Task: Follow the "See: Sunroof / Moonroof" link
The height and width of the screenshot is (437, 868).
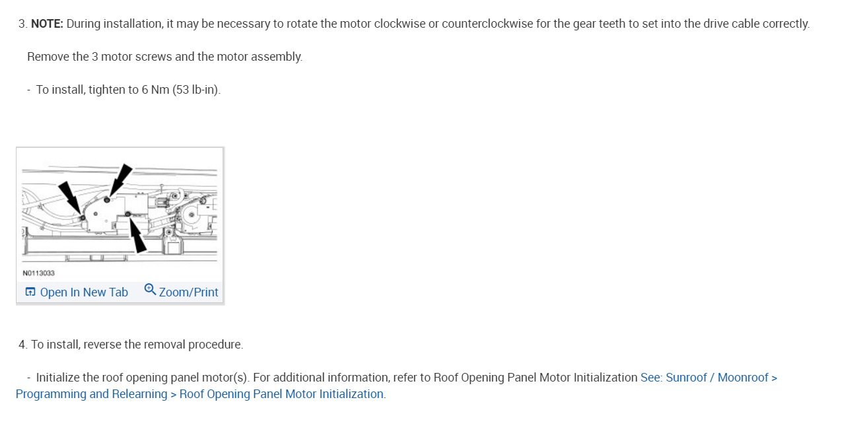Action: coord(708,378)
